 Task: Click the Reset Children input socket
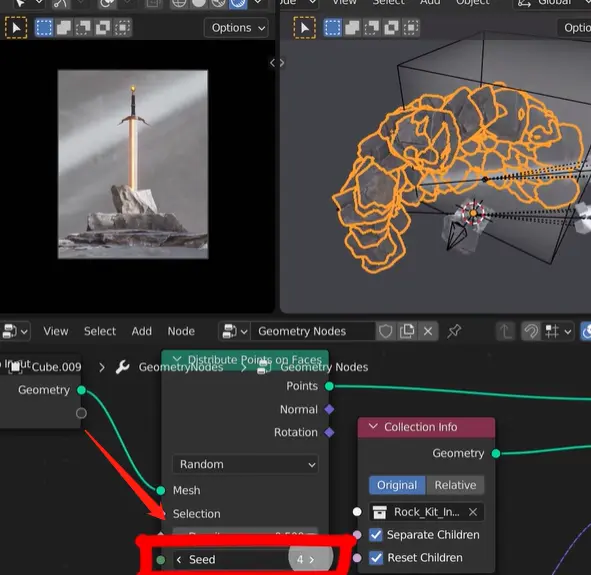click(357, 558)
